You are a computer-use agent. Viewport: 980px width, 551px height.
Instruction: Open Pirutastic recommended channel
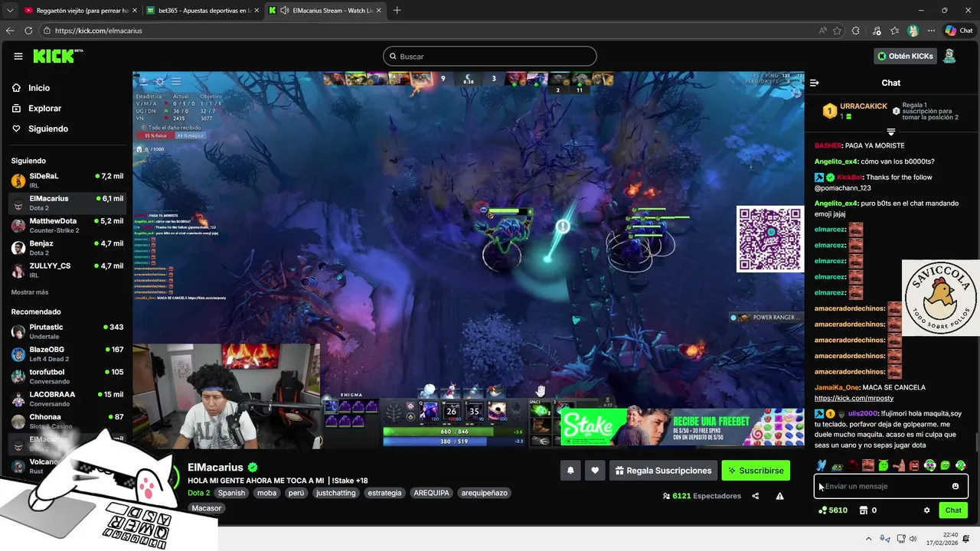coord(66,331)
